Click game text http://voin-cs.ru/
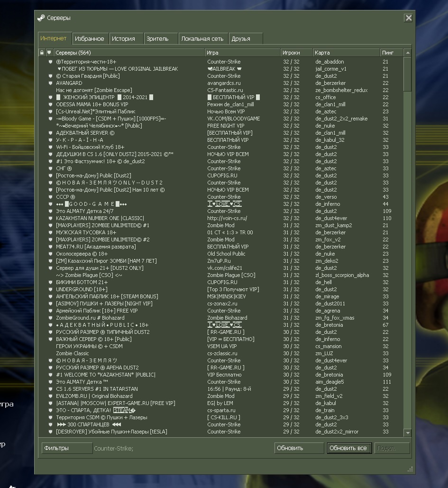The image size is (448, 488). (227, 218)
